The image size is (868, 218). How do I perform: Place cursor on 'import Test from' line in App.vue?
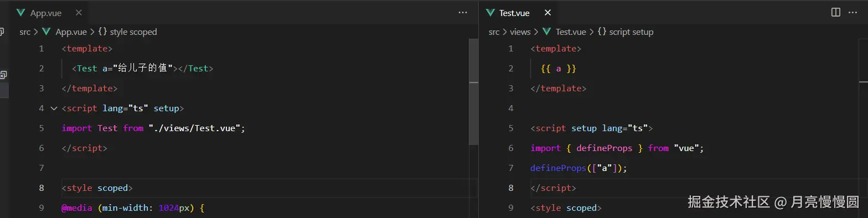[x=153, y=128]
